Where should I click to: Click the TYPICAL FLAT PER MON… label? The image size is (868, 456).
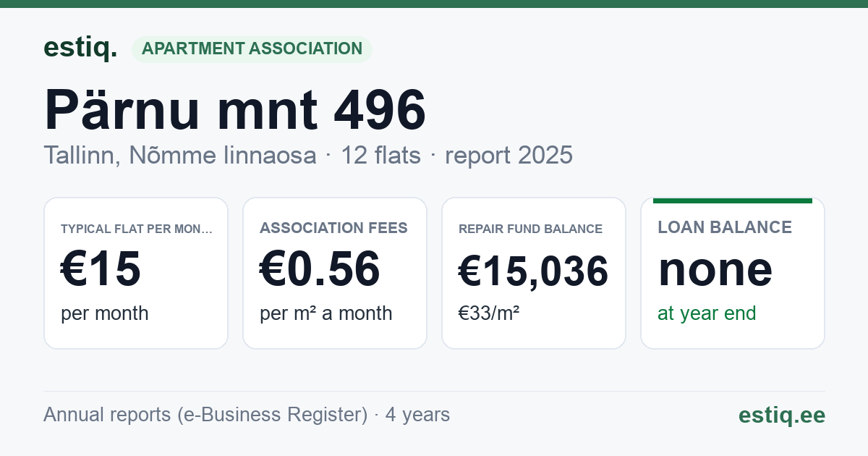pyautogui.click(x=137, y=229)
